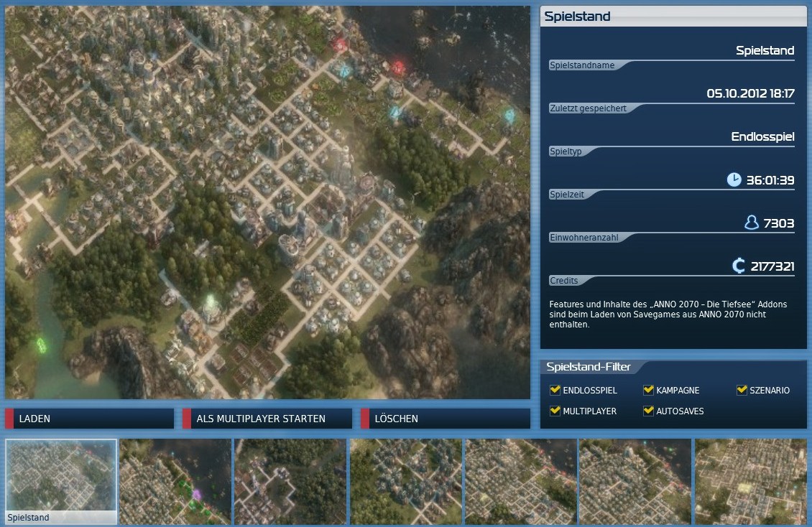Toggle the KAMPAGNE filter checkbox
The width and height of the screenshot is (812, 527).
click(x=648, y=389)
